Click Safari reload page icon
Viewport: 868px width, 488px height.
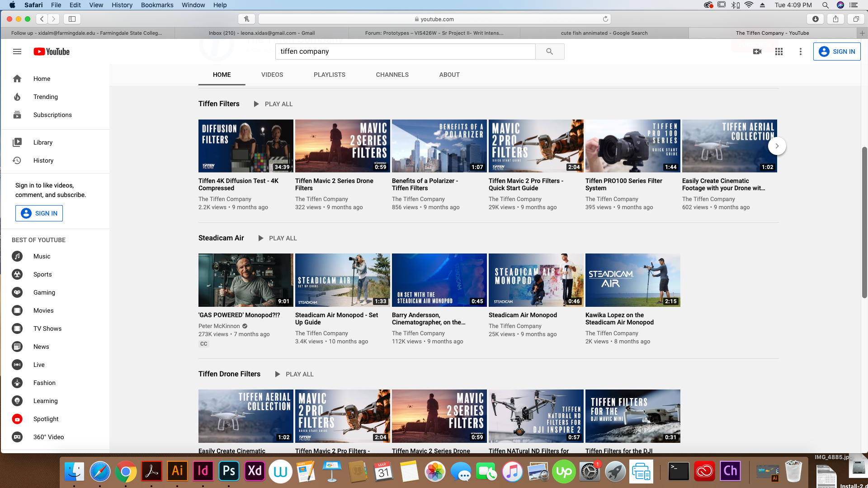[605, 19]
